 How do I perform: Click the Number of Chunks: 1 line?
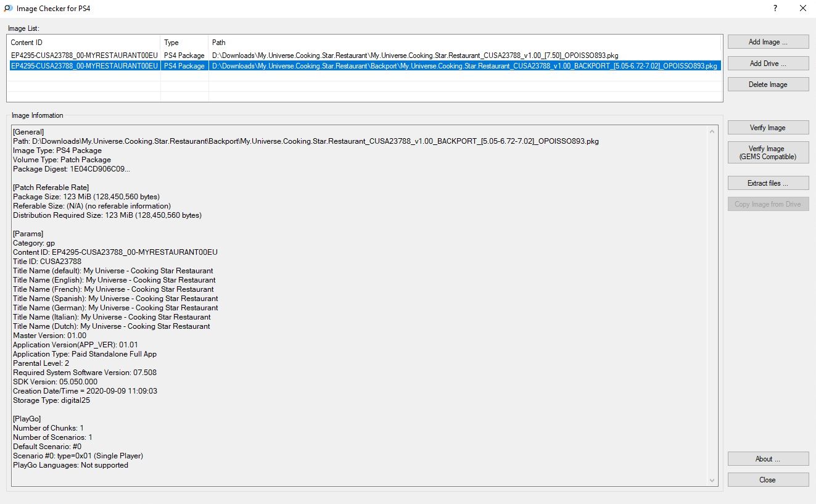pyautogui.click(x=49, y=428)
